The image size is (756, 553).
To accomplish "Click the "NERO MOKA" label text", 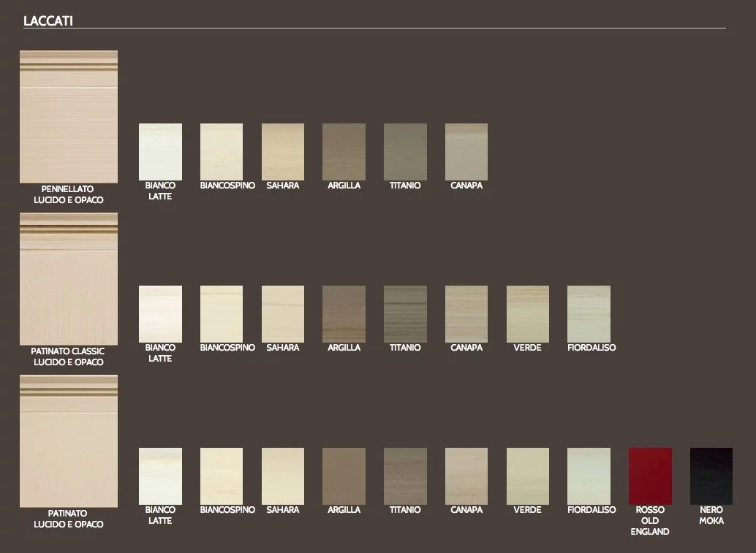I will pos(711,515).
